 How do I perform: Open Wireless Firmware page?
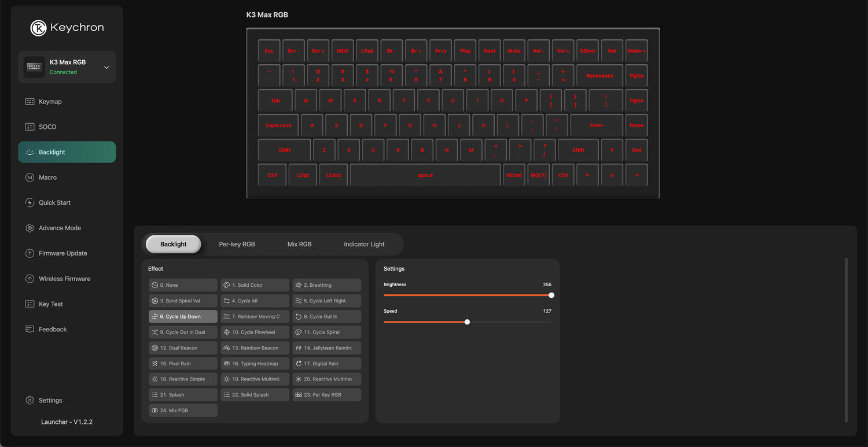pos(64,279)
